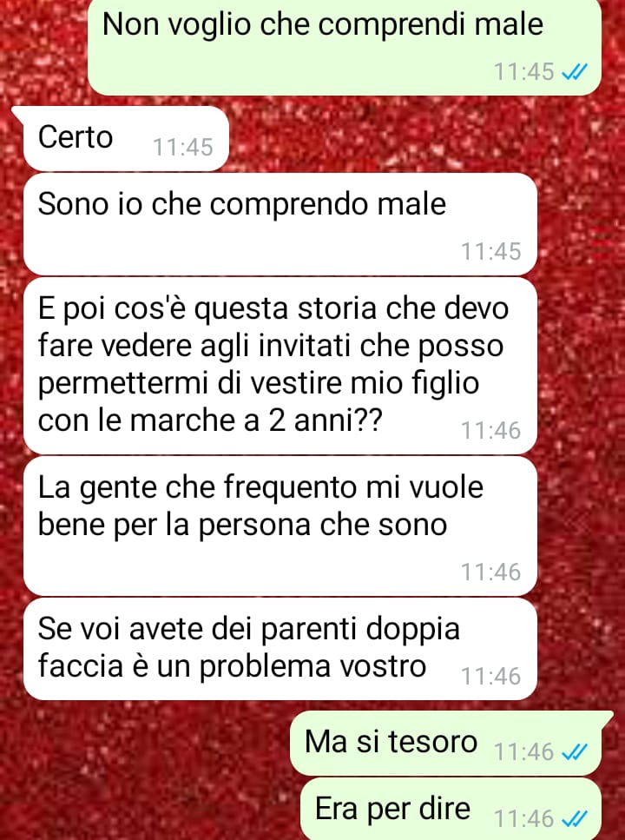Tap the message starting 'E poi cos'è questa storia'
Screen dimensions: 625x840
point(280,366)
